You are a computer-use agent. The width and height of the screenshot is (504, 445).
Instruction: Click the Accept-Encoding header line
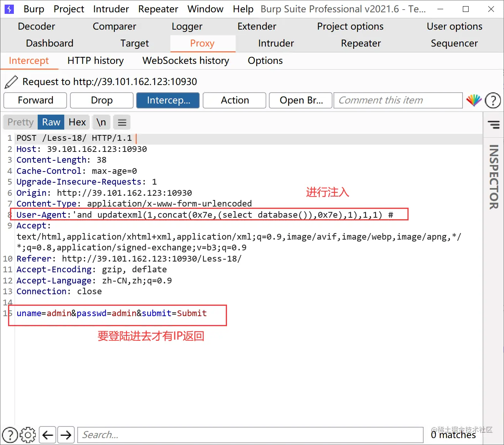point(92,270)
